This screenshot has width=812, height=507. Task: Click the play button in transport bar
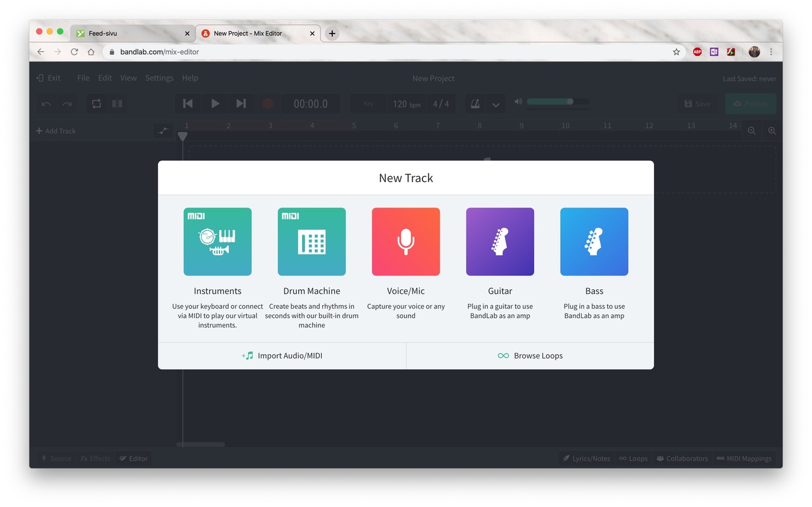point(215,103)
